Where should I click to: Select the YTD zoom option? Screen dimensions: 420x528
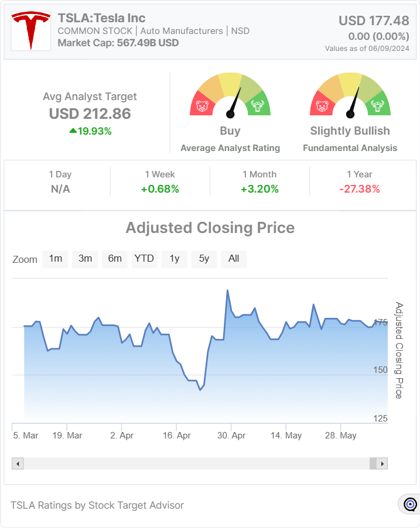tap(144, 259)
